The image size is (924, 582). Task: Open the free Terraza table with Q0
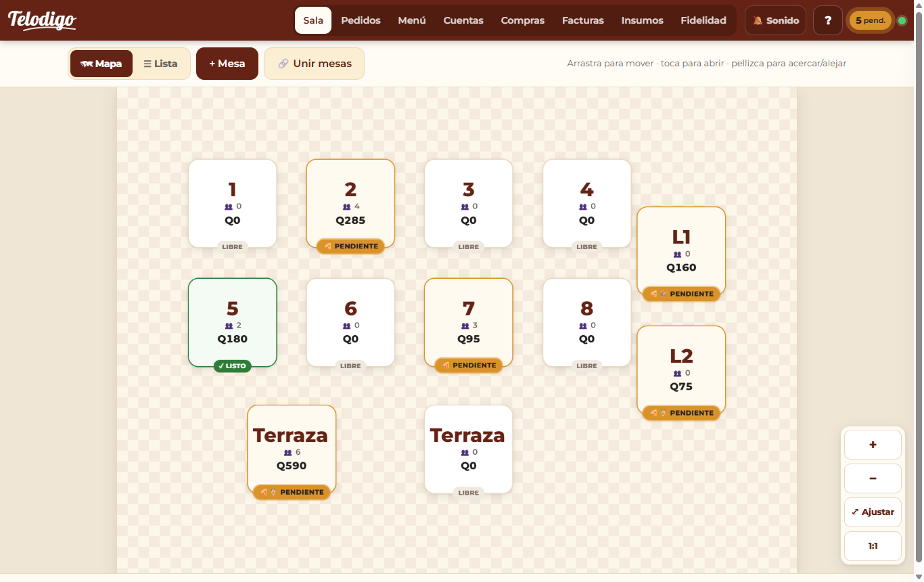(x=469, y=449)
